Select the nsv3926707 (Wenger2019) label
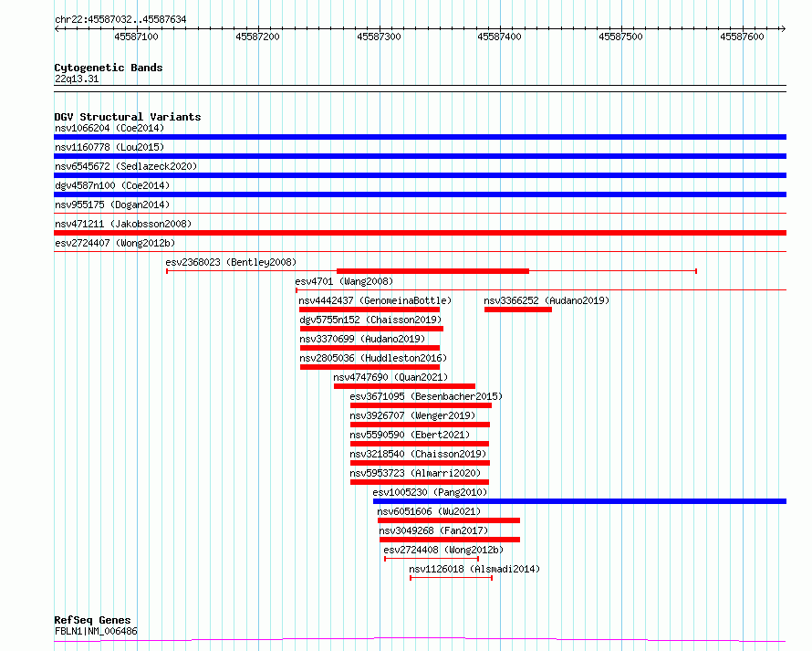 pyautogui.click(x=412, y=415)
